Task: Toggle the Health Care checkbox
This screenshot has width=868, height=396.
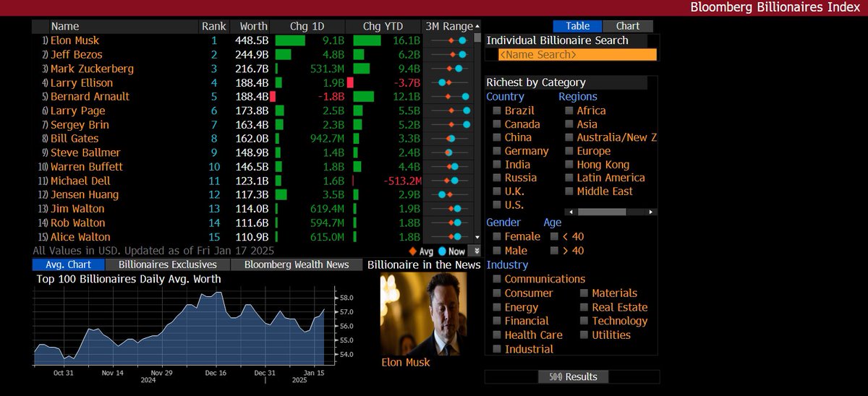Action: pyautogui.click(x=497, y=335)
